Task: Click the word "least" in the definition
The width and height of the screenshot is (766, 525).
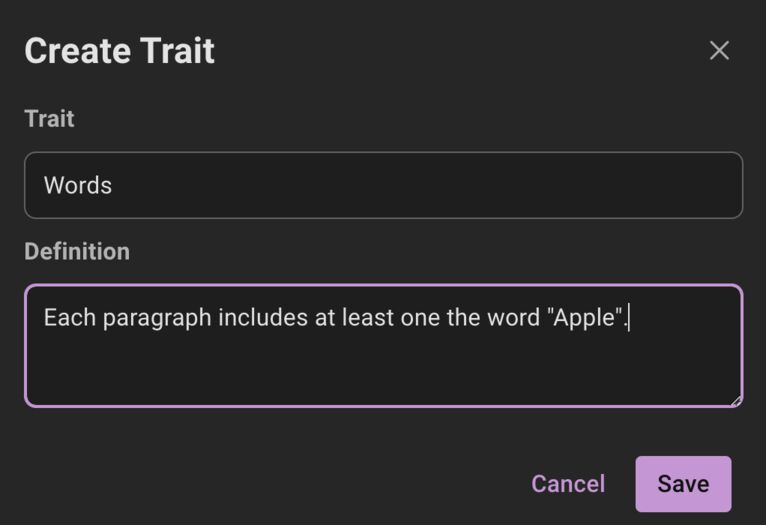Action: [367, 319]
